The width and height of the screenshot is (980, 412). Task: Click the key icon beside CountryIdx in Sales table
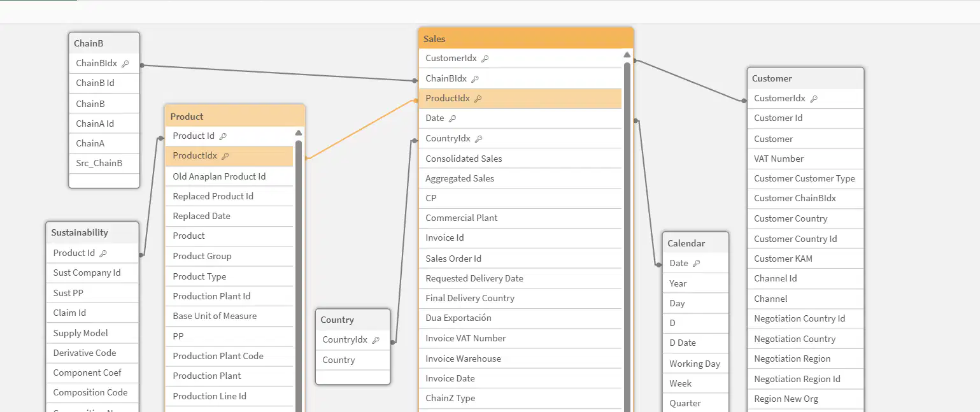(479, 139)
